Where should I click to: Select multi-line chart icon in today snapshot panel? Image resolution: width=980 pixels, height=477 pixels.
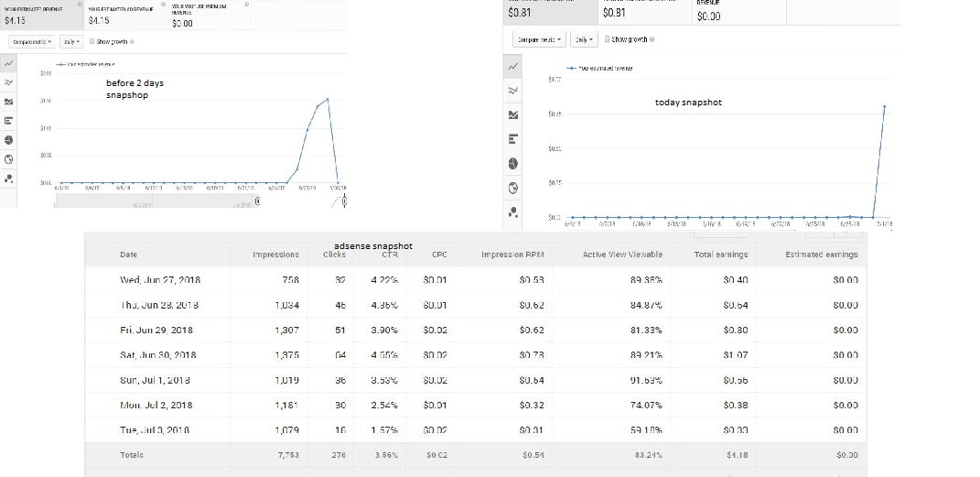click(x=513, y=91)
